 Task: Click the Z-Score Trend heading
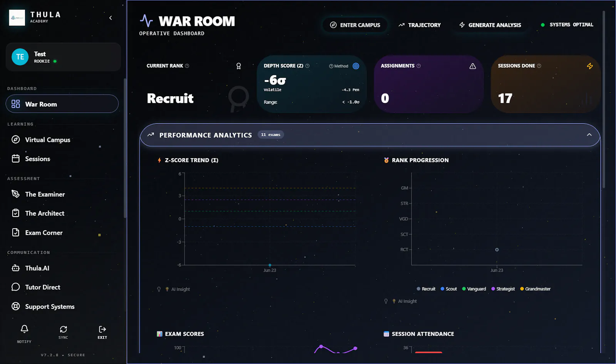[188, 160]
